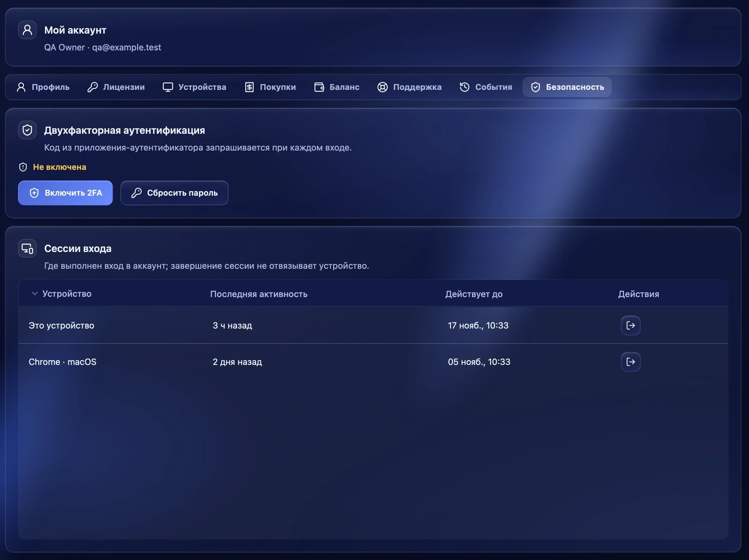The image size is (749, 560).
Task: Click the Действует до column header
Action: 474,294
